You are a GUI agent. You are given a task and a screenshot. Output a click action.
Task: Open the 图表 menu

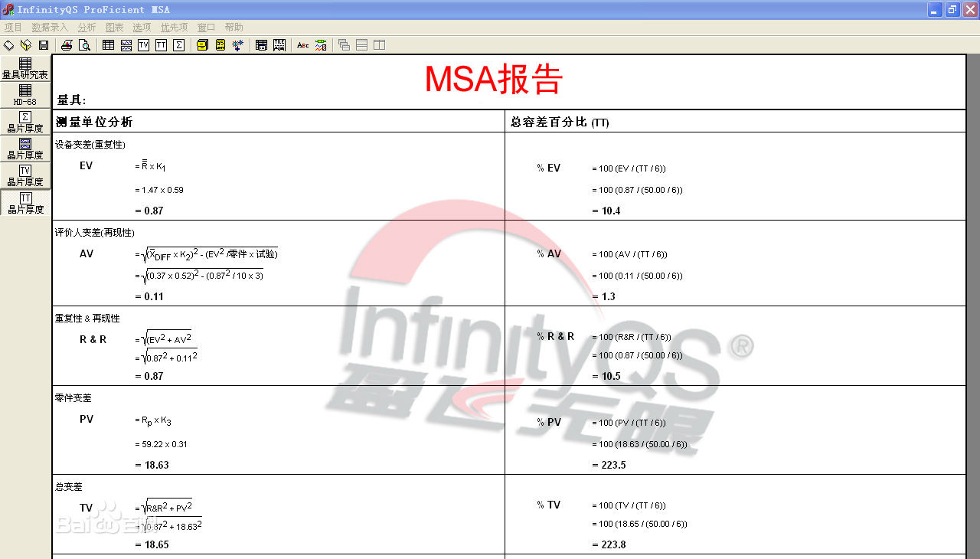(x=114, y=28)
